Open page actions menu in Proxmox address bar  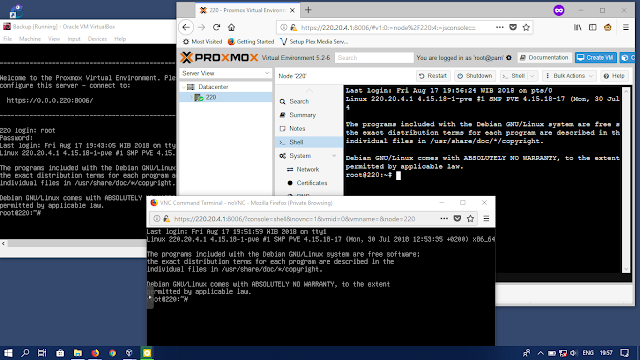point(500,27)
